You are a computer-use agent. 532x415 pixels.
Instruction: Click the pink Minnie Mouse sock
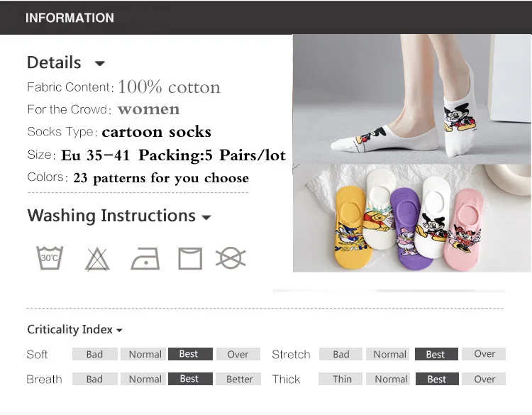[x=463, y=229]
